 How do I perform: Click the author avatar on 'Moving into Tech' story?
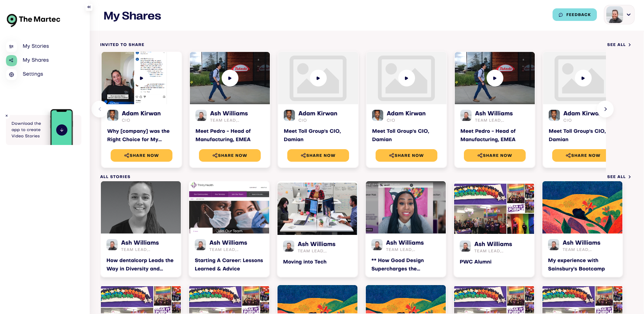click(x=289, y=246)
